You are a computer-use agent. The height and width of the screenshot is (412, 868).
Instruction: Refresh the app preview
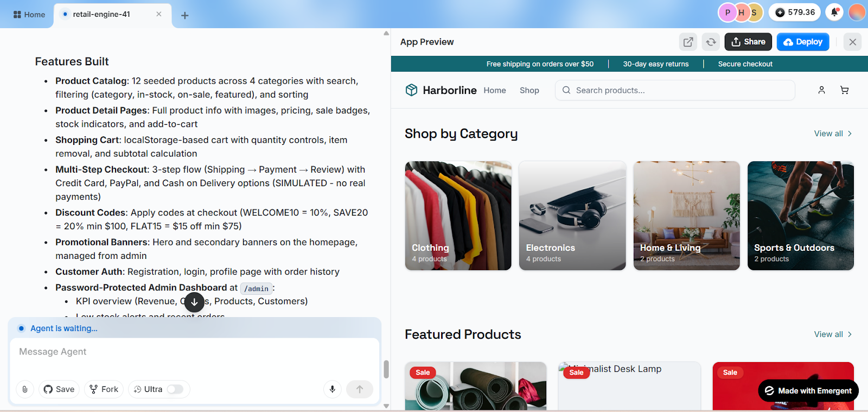point(711,42)
